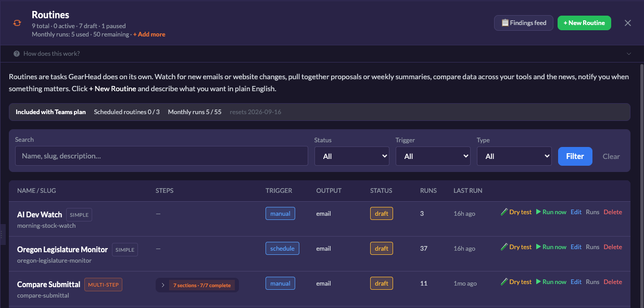Create a new routine with + New Routine
The height and width of the screenshot is (308, 644).
point(584,23)
